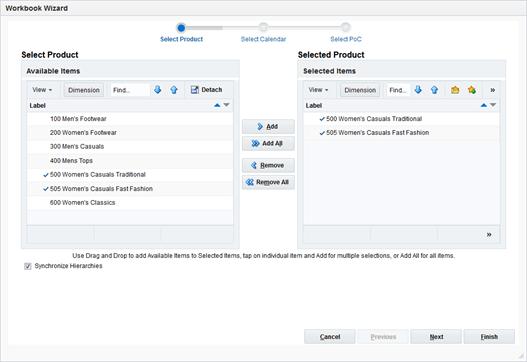Viewport: 527px width, 362px height.
Task: Select 200 Women's Footwear item
Action: point(130,133)
